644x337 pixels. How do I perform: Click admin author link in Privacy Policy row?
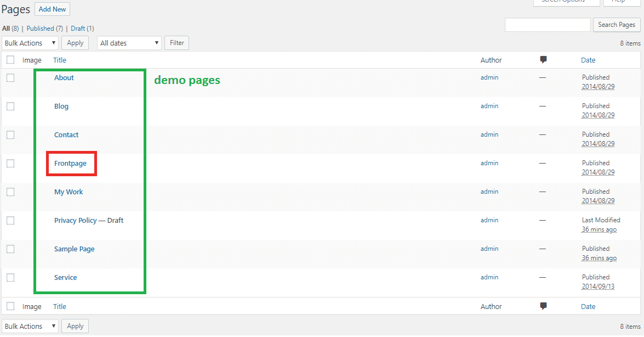pos(489,220)
